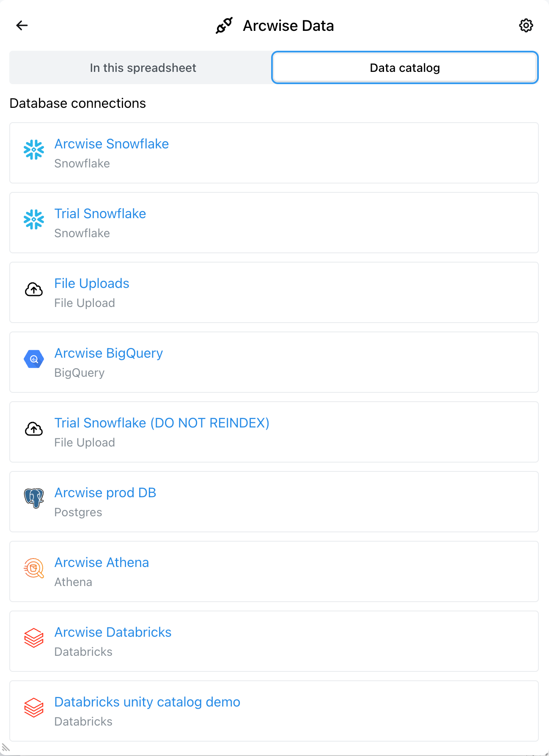Click the Arcwise Snowflake snowflake icon
This screenshot has height=756, width=549.
(34, 150)
